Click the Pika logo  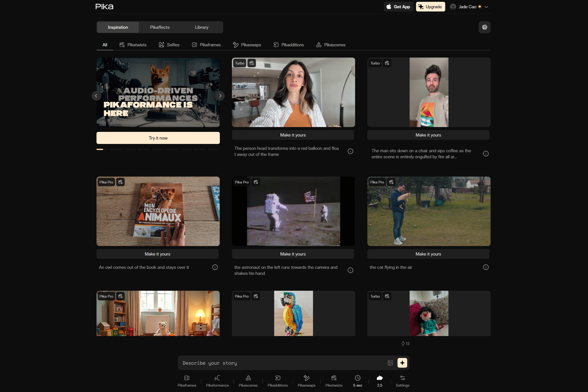104,6
